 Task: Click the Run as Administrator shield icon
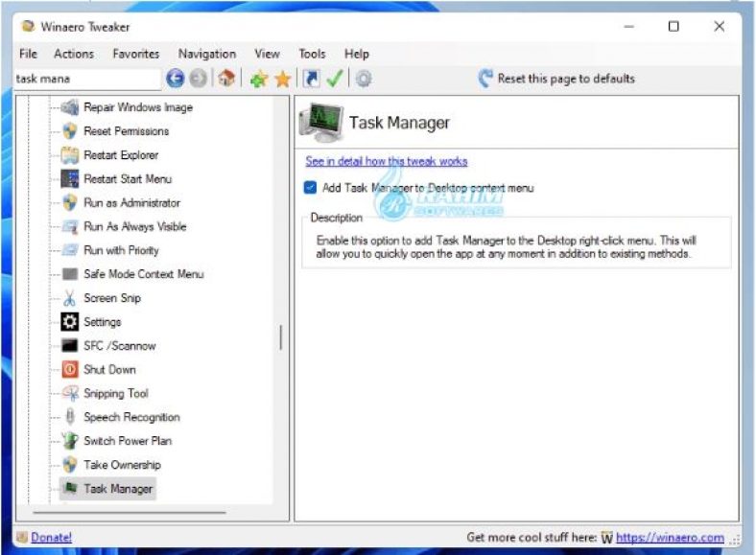[x=70, y=202]
